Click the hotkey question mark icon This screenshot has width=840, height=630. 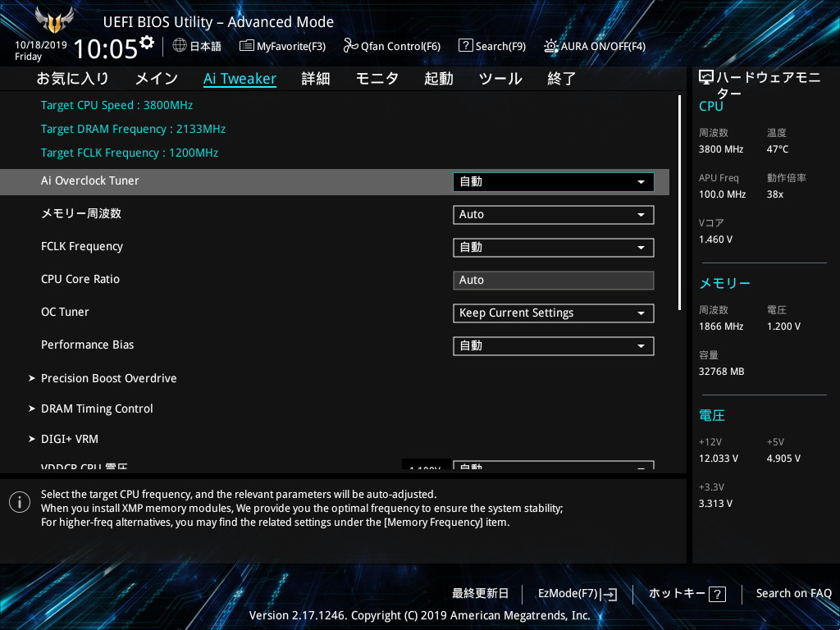coord(717,594)
